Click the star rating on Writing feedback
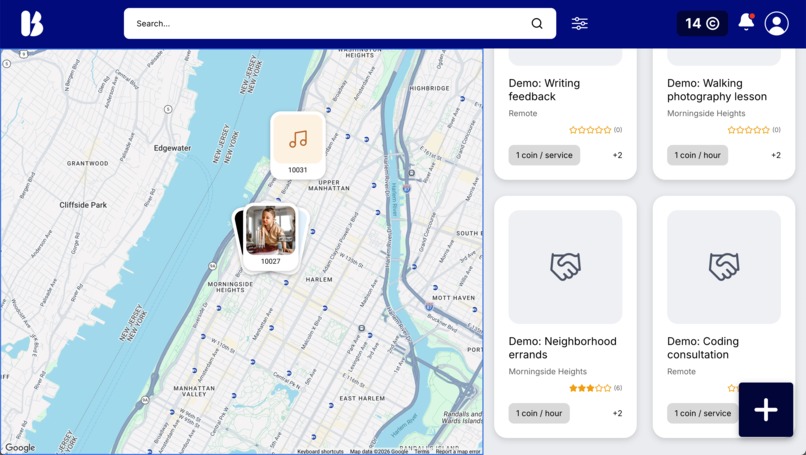The height and width of the screenshot is (455, 806). [x=590, y=130]
